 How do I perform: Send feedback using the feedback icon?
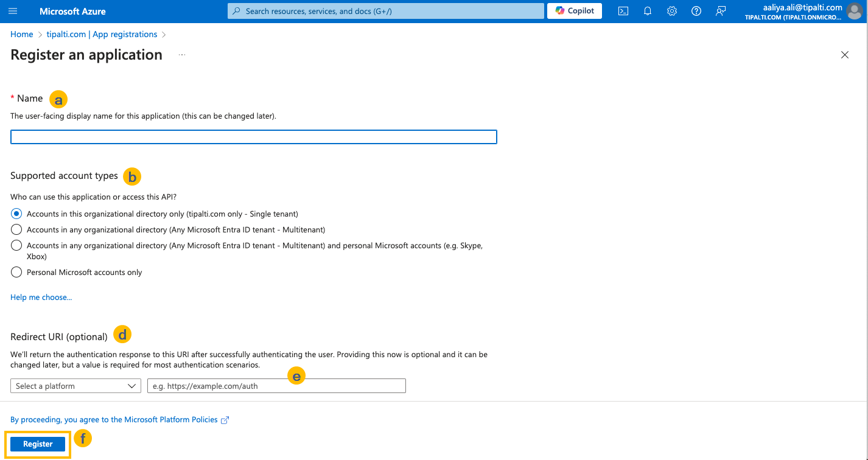click(x=720, y=10)
